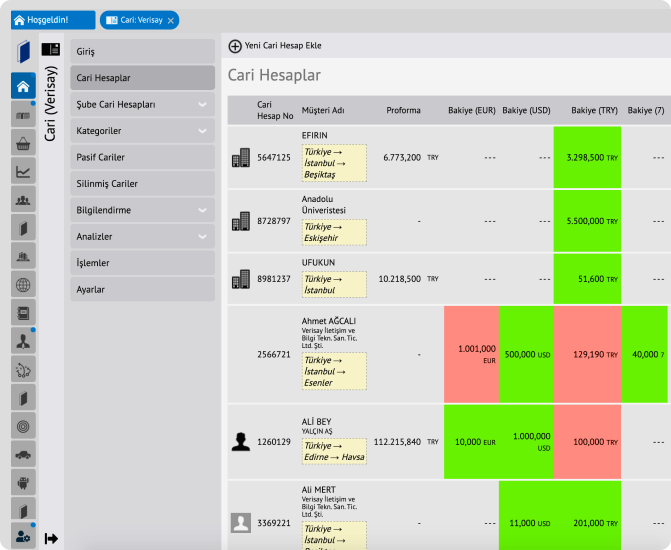Screen dimensions: 671x550
Task: Click avatar photo of Ali MERT row
Action: point(240,523)
